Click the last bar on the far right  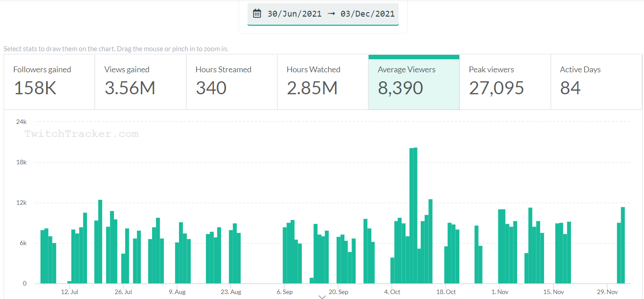tap(622, 246)
